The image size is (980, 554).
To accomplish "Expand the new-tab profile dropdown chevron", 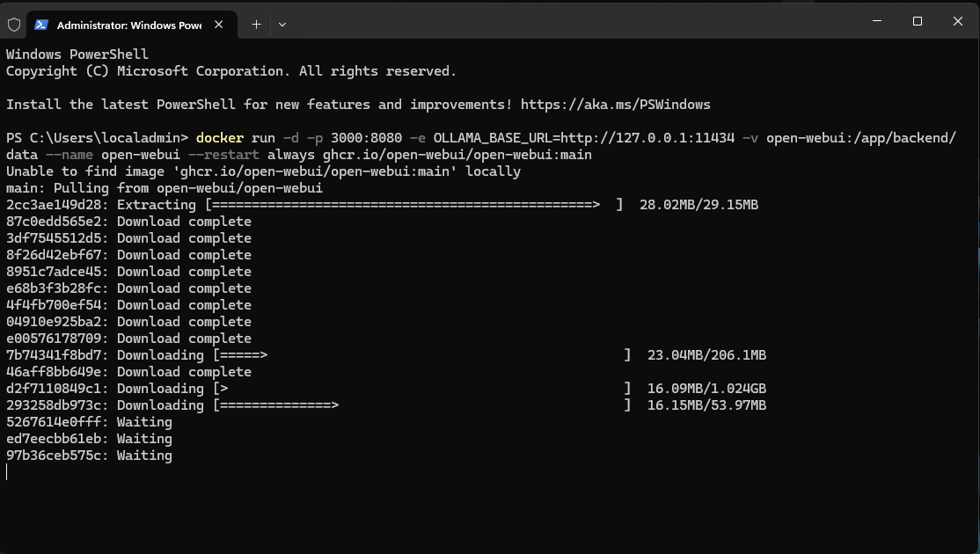I will [x=282, y=25].
